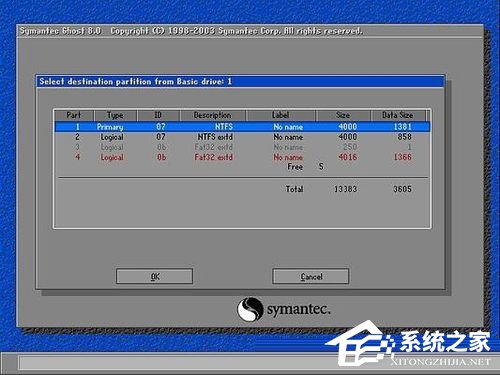
Task: Select partition 1 Primary NTFS row
Action: tap(243, 127)
